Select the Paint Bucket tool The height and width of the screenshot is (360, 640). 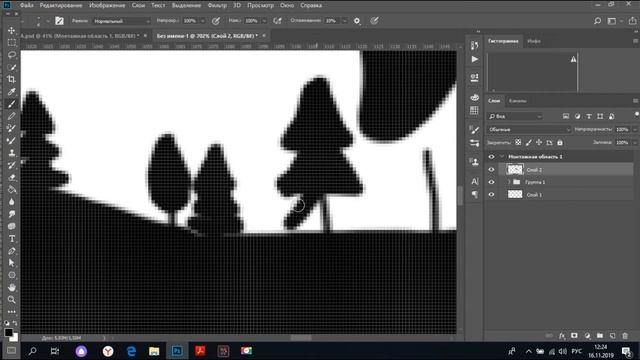[11, 189]
